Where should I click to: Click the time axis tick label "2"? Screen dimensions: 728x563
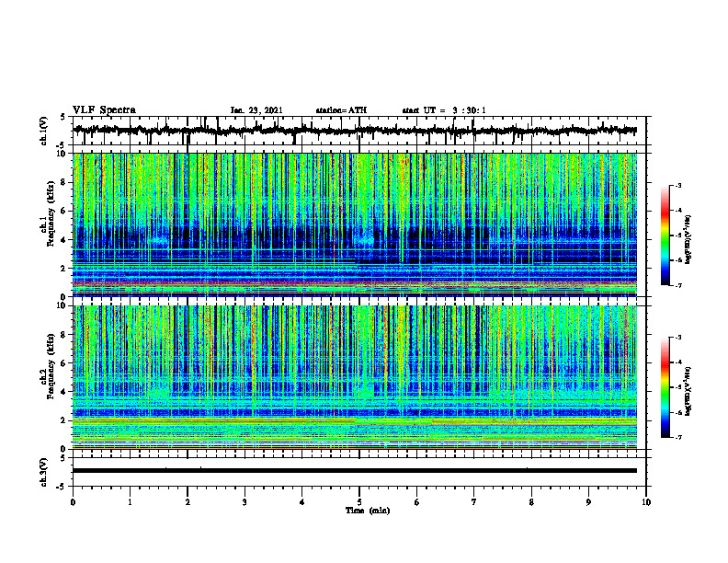click(188, 502)
